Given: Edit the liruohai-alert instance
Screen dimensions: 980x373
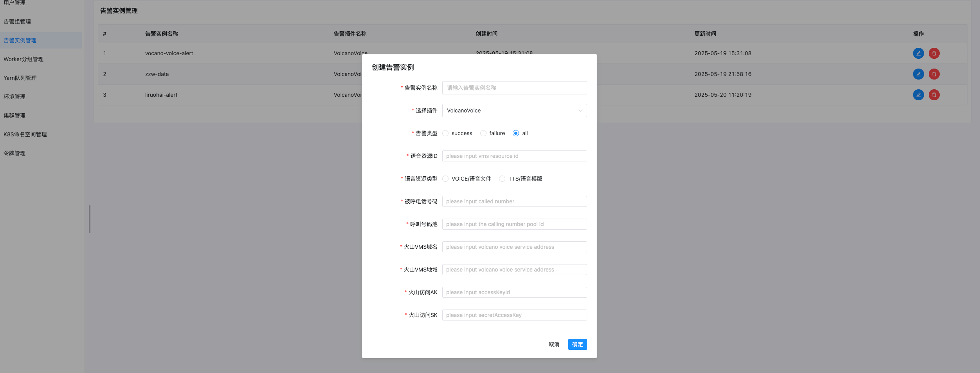Looking at the screenshot, I should click(918, 95).
